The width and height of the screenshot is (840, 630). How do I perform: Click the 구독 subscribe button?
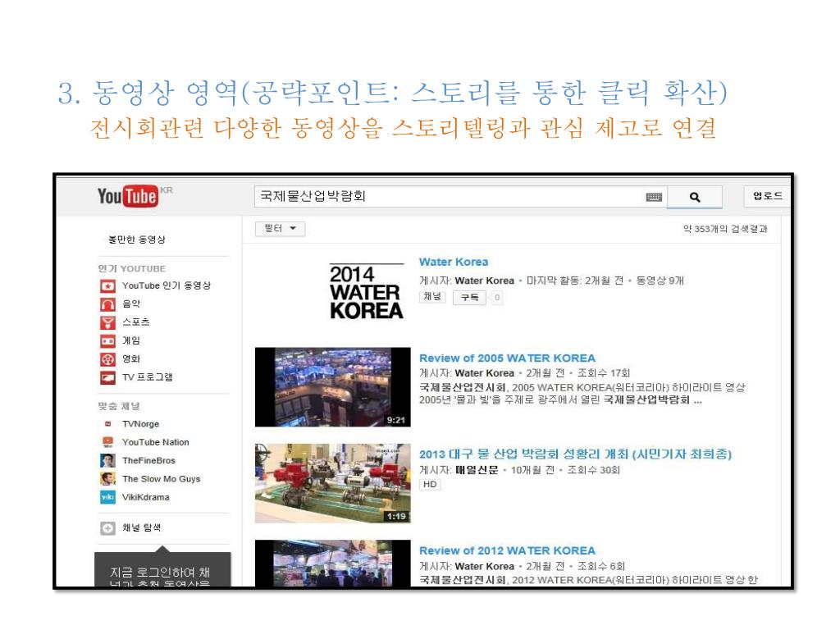coord(470,297)
